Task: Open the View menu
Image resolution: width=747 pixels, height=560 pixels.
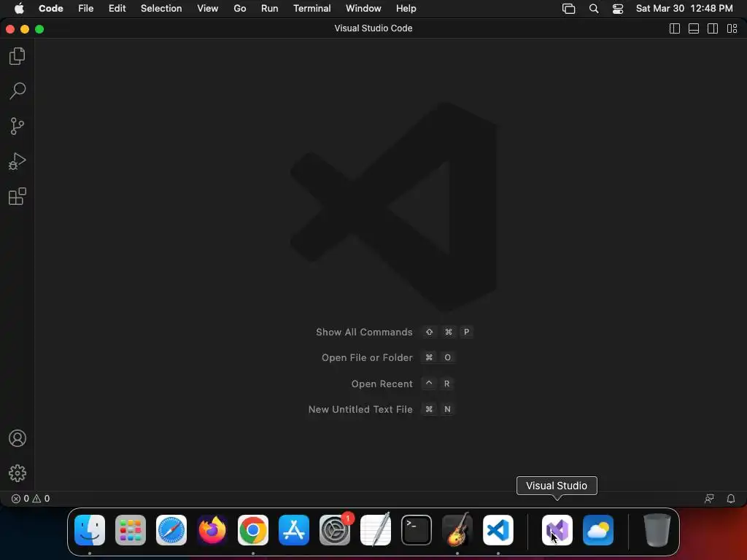Action: point(208,9)
